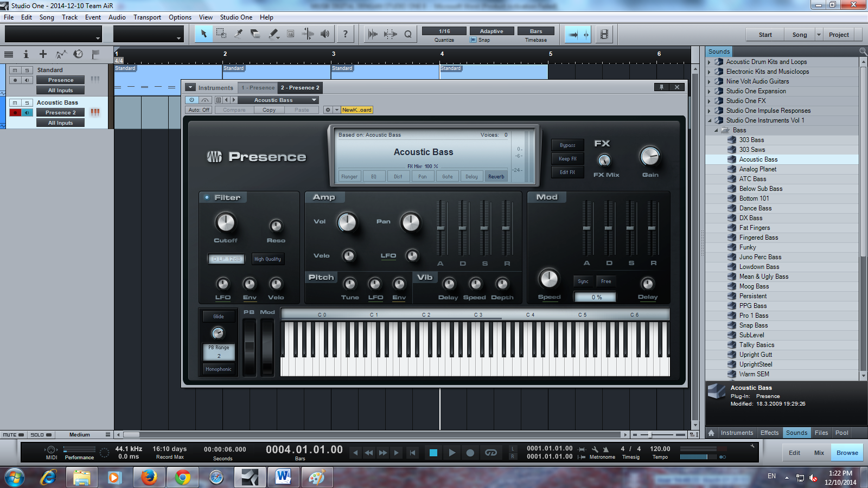The width and height of the screenshot is (868, 488).
Task: Open browser Home icon
Action: pos(711,433)
